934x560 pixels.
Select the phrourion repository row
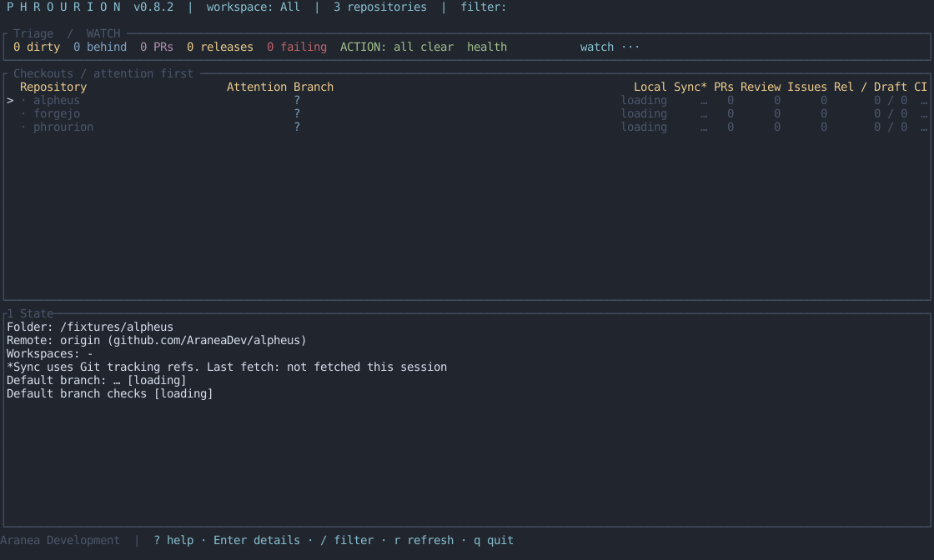[467, 127]
